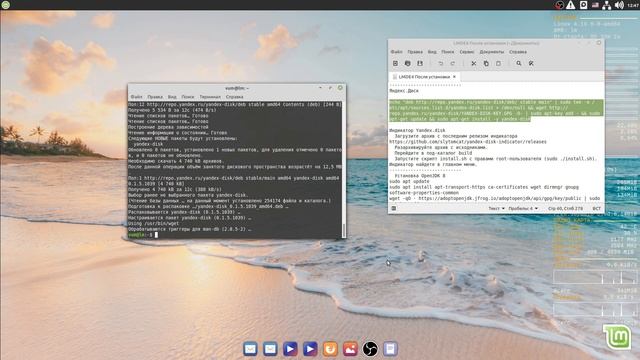This screenshot has height=360, width=640.
Task: Open the Терминал menu in the terminal window
Action: tap(210, 97)
